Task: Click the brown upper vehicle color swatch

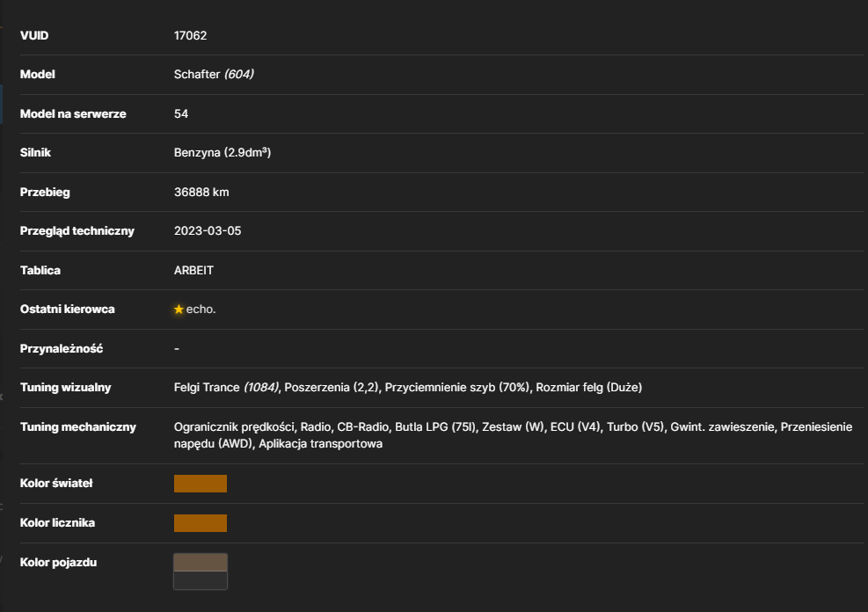Action: [x=201, y=562]
